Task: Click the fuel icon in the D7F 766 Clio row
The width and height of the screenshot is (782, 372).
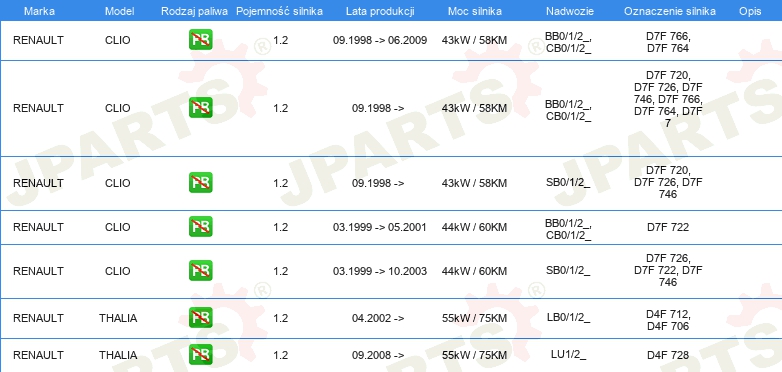Action: pyautogui.click(x=200, y=40)
